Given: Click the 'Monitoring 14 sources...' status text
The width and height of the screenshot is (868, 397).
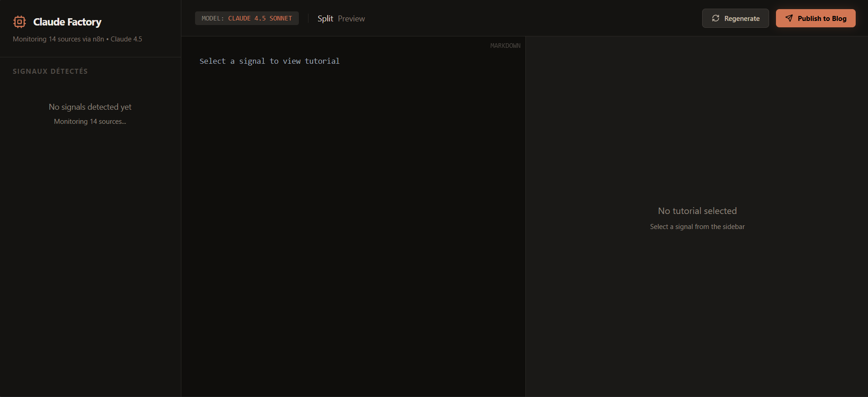Looking at the screenshot, I should coord(90,122).
